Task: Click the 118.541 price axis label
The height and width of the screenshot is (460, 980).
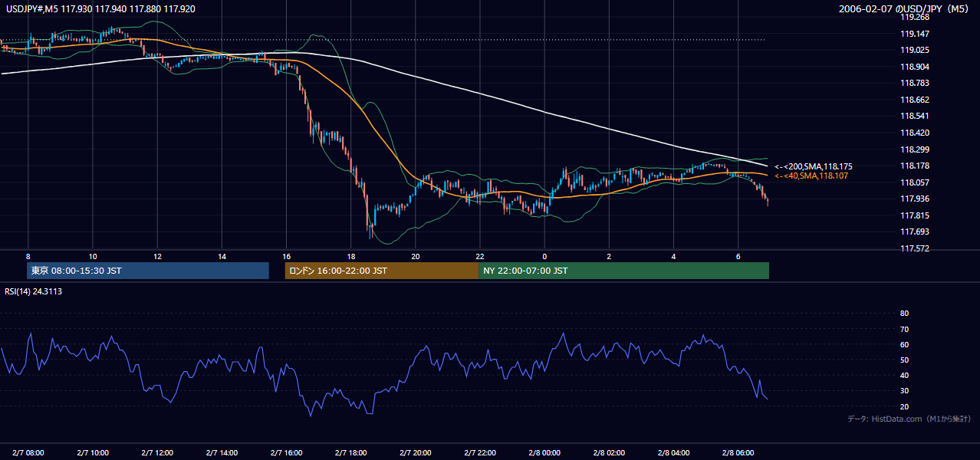Action: click(x=915, y=117)
